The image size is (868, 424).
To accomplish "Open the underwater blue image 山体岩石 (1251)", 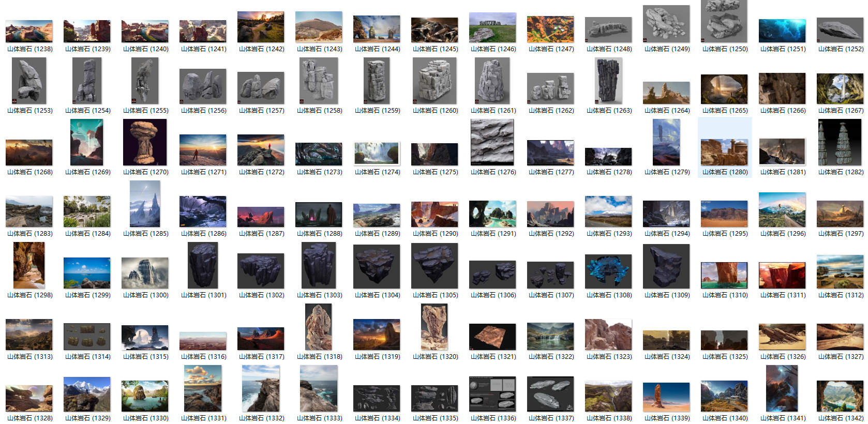I will pyautogui.click(x=782, y=31).
